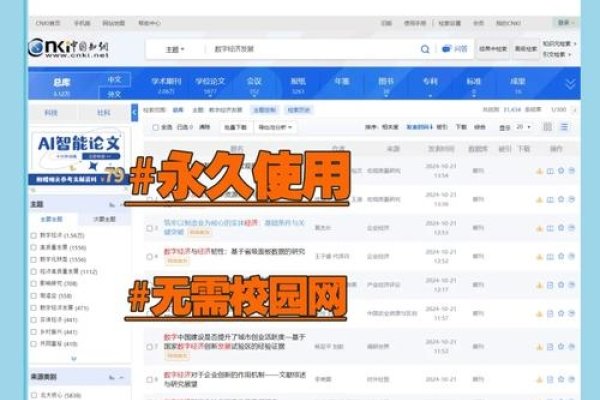This screenshot has height=400, width=600.
Task: Open the 引文检索 dropdown
Action: (x=557, y=54)
